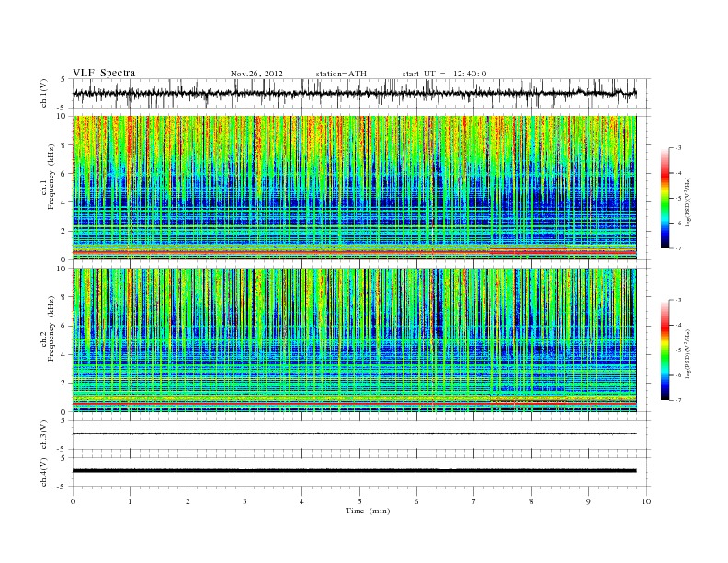Click the "-5" label on ch.1 color bar
728x563 pixels.
click(x=678, y=199)
